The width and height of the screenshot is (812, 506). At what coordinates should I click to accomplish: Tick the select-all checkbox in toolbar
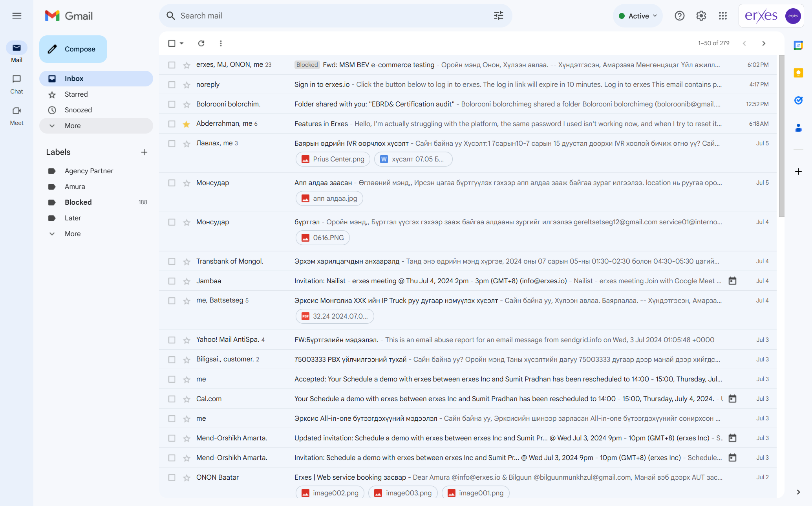(172, 43)
